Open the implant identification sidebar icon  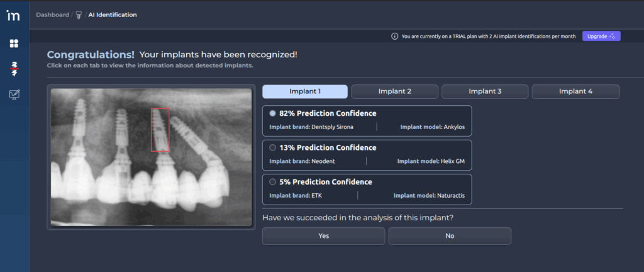click(x=14, y=68)
